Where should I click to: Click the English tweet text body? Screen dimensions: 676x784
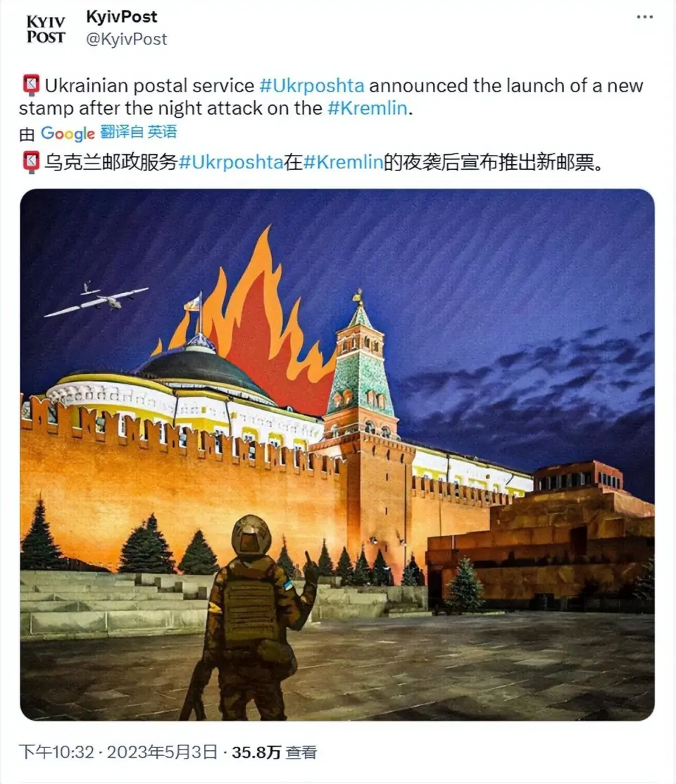[331, 97]
